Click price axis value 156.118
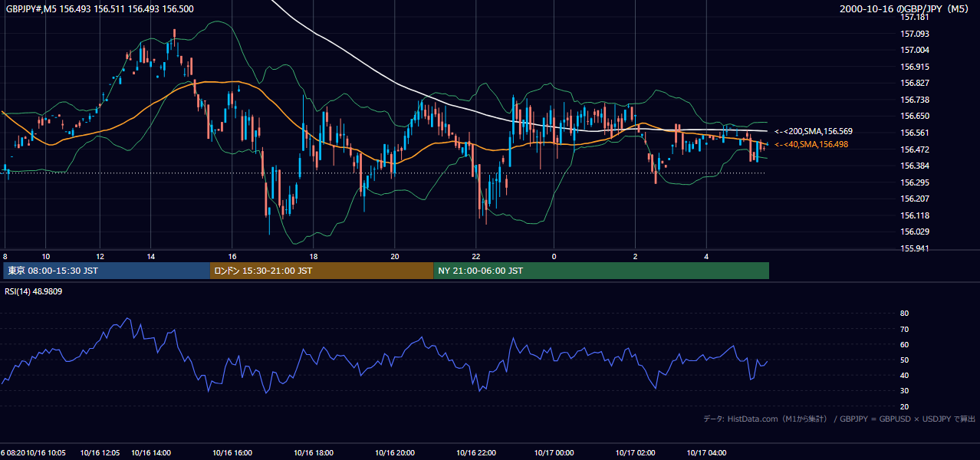Image resolution: width=980 pixels, height=460 pixels. 915,215
